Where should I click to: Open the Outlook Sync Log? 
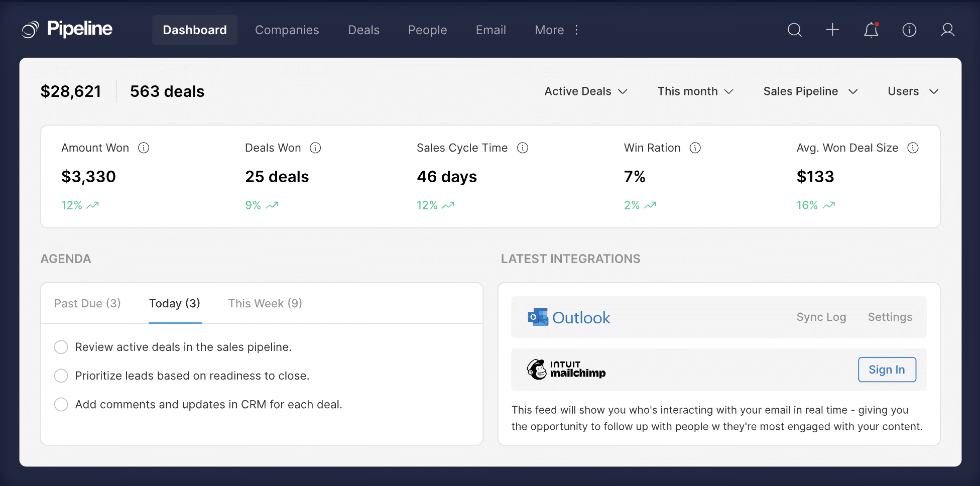tap(821, 317)
